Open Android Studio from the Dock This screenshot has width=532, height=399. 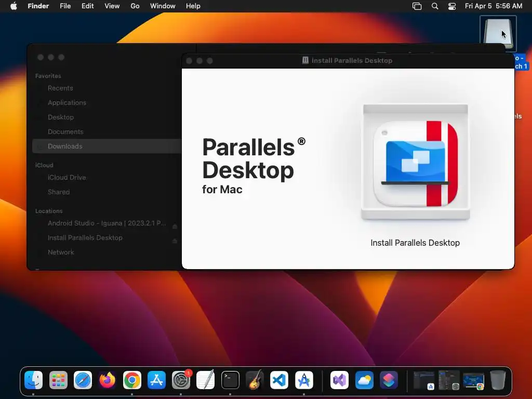[304, 380]
